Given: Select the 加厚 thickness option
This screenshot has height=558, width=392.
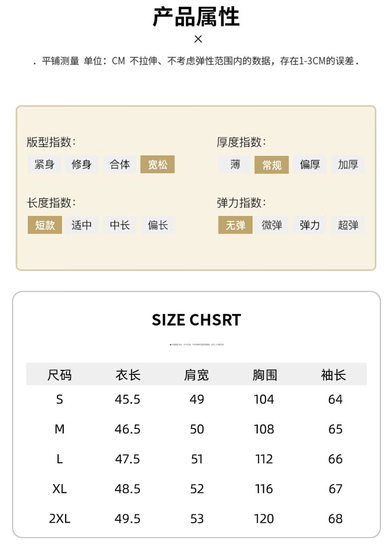Looking at the screenshot, I should (348, 164).
